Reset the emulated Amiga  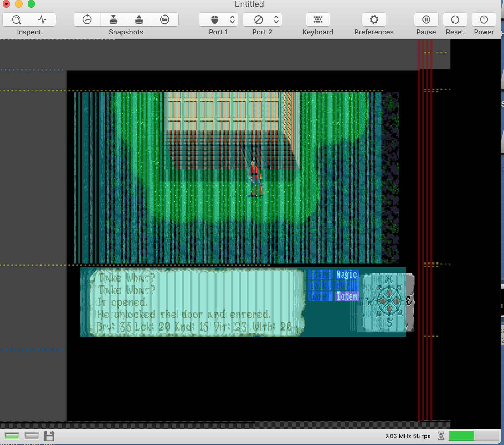point(455,20)
